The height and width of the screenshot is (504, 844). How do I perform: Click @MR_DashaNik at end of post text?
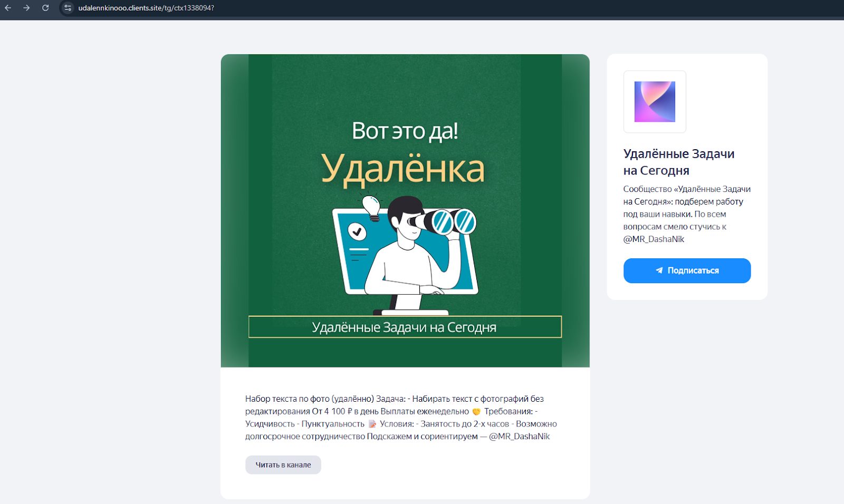click(519, 436)
